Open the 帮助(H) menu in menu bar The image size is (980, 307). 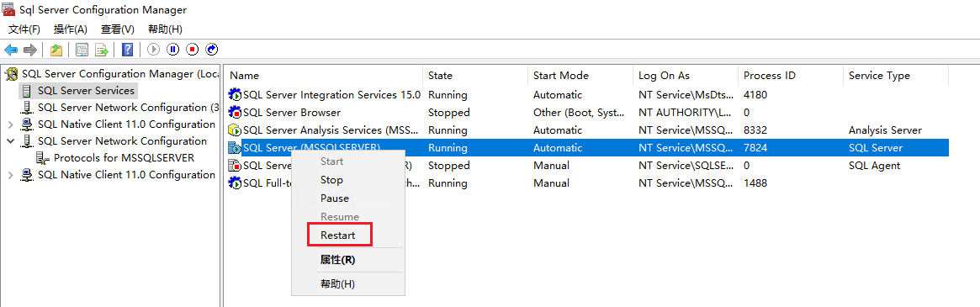[165, 29]
